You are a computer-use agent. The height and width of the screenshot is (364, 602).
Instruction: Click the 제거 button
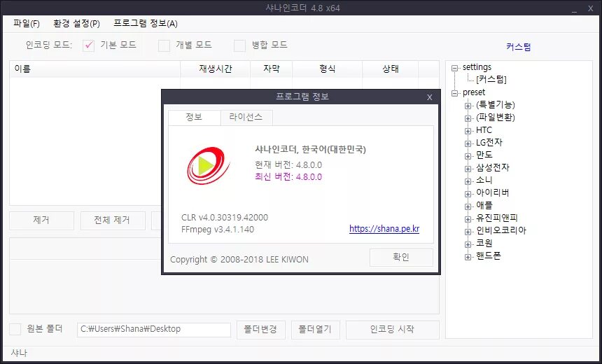click(x=41, y=220)
